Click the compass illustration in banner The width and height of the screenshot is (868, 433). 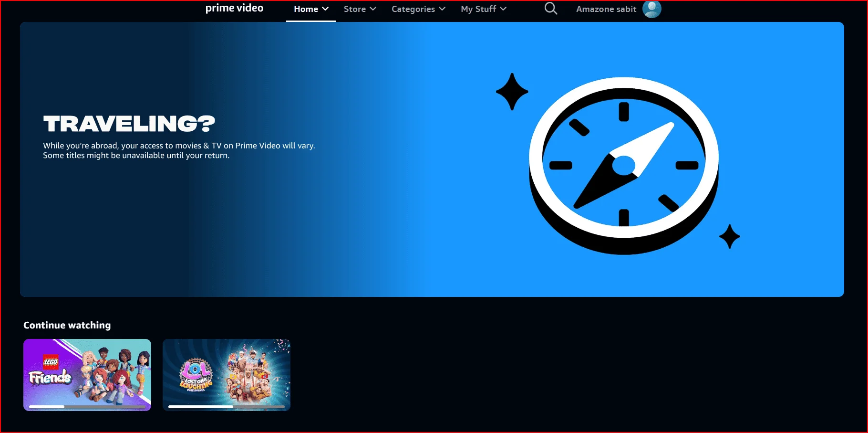pos(624,166)
